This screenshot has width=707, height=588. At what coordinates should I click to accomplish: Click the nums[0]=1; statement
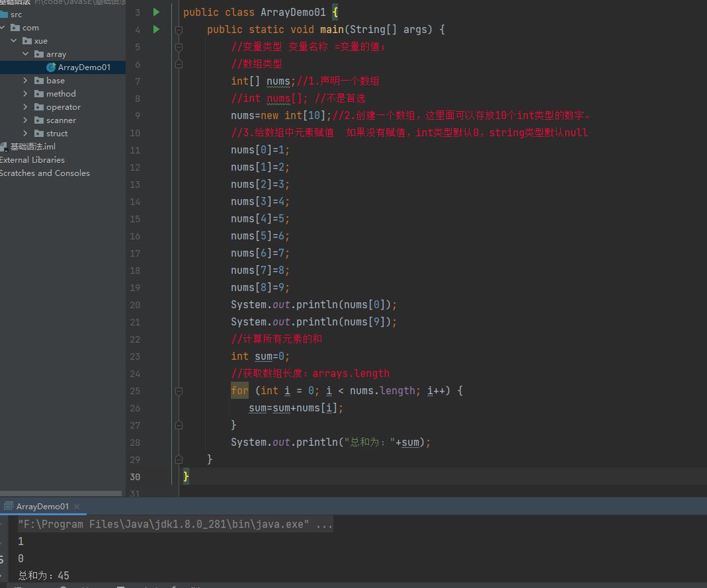click(x=260, y=149)
